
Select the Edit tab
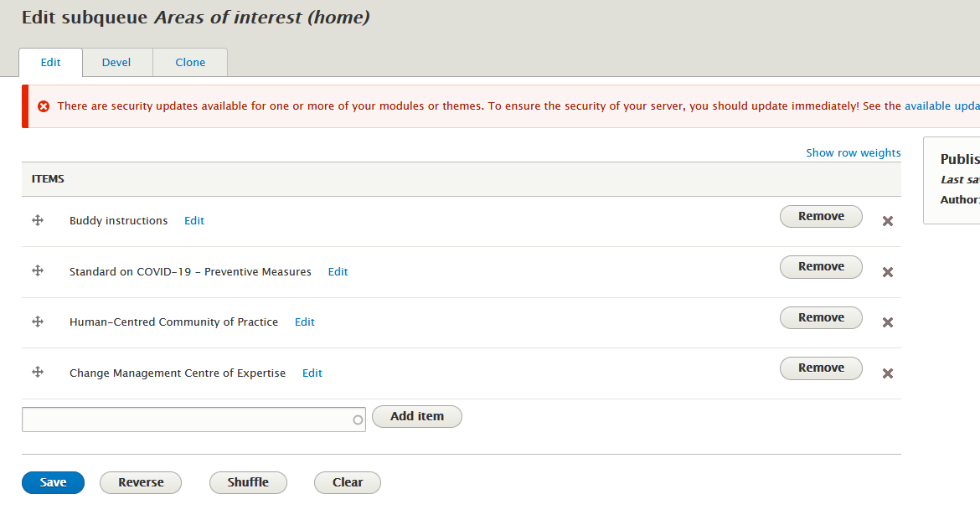click(x=50, y=62)
